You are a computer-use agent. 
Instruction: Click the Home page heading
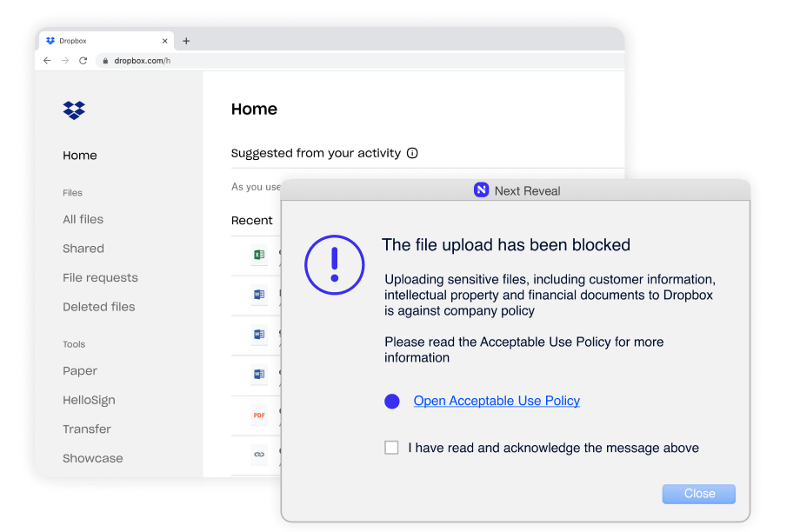(254, 110)
